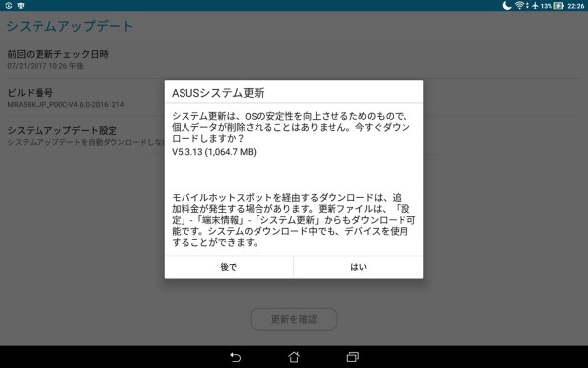Tap the Wi-Fi status icon
This screenshot has width=588, height=368.
(520, 5)
